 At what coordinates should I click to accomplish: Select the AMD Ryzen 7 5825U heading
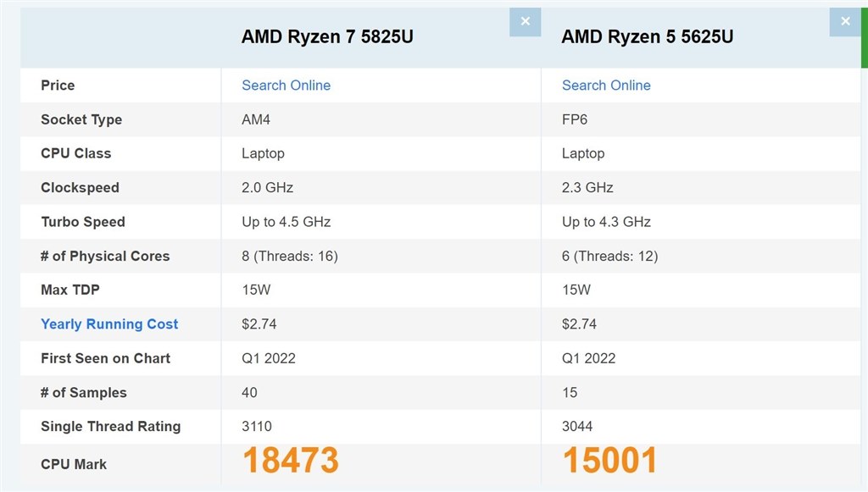point(326,36)
